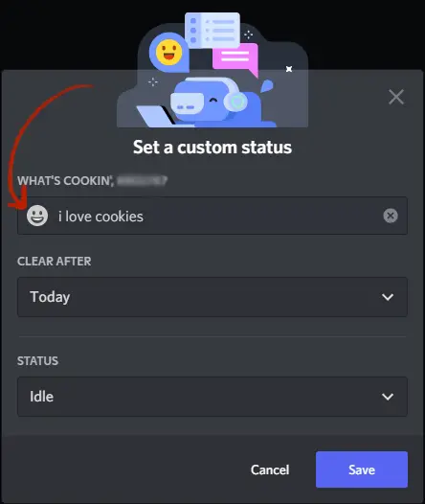Open the Clear After dropdown showing Today
This screenshot has height=504, width=425.
pos(212,297)
